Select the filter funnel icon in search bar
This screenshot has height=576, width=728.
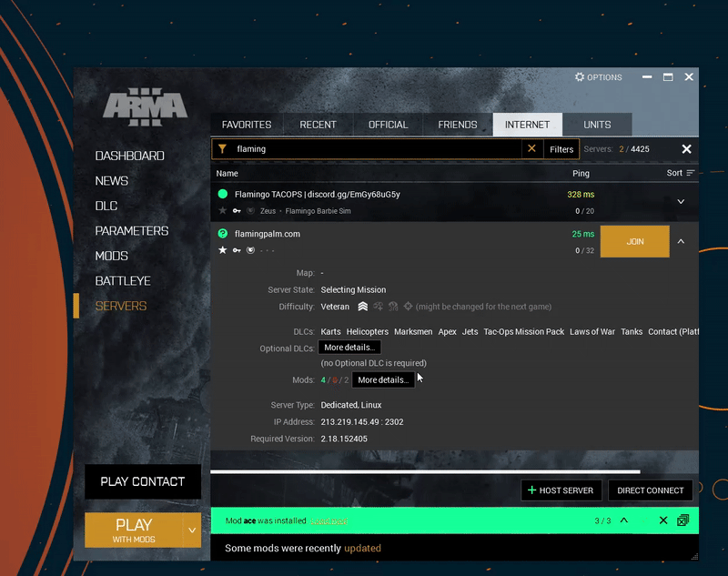point(222,148)
